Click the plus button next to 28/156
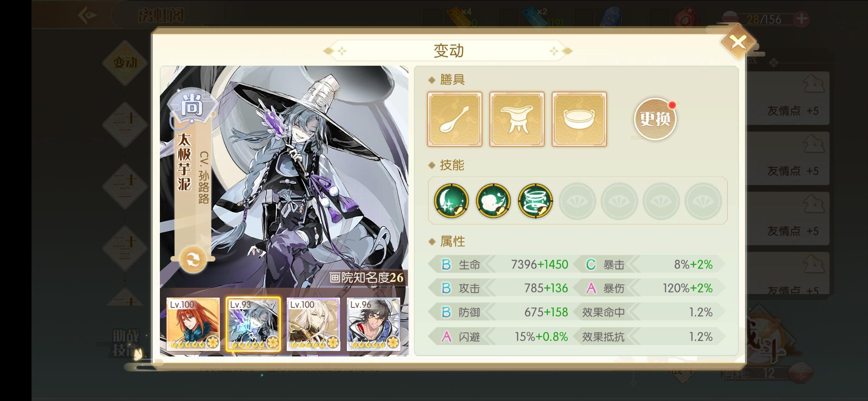 801,19
